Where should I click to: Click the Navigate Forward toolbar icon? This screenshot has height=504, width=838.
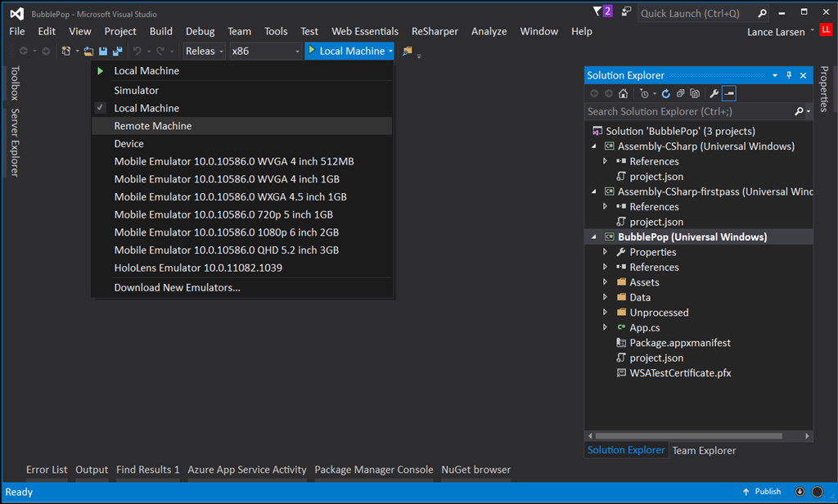pyautogui.click(x=46, y=51)
